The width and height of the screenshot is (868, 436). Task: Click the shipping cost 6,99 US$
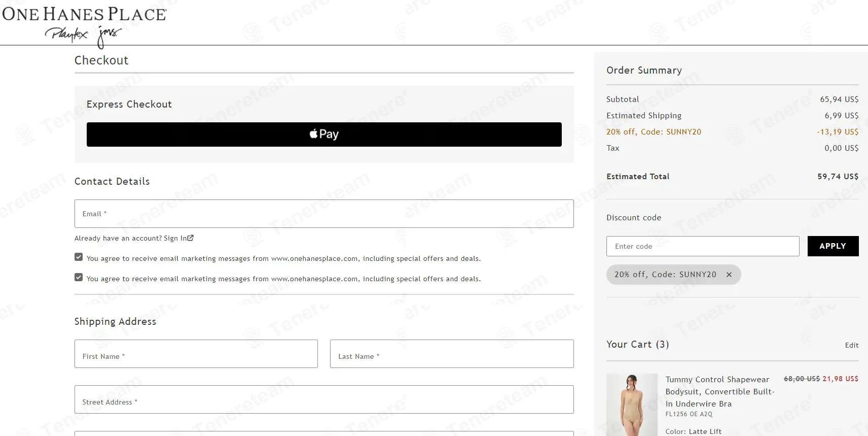pyautogui.click(x=842, y=116)
